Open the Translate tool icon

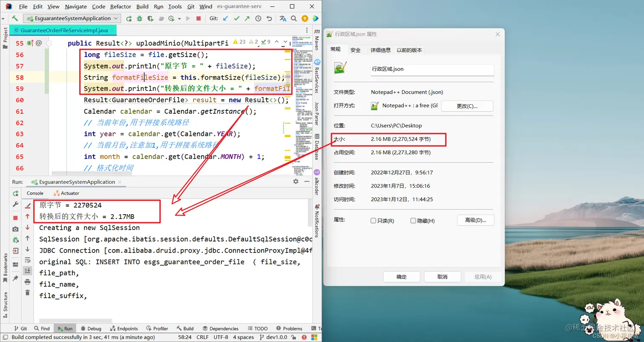point(283,18)
